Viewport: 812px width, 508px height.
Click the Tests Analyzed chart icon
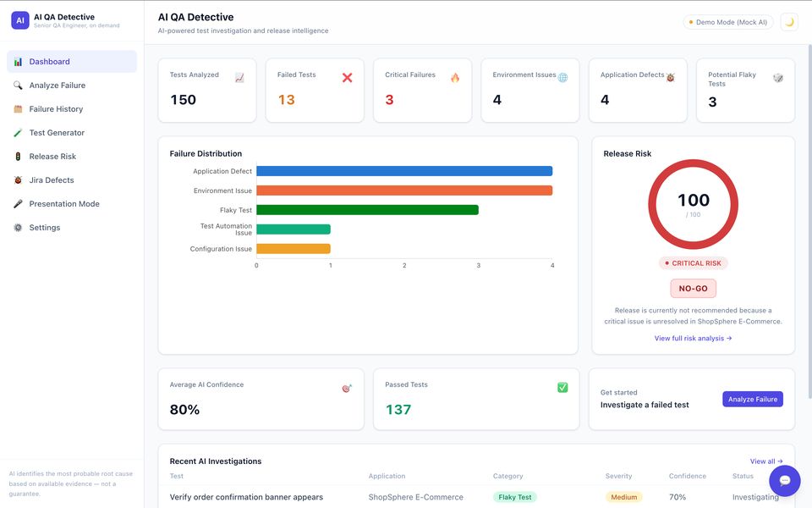coord(239,78)
